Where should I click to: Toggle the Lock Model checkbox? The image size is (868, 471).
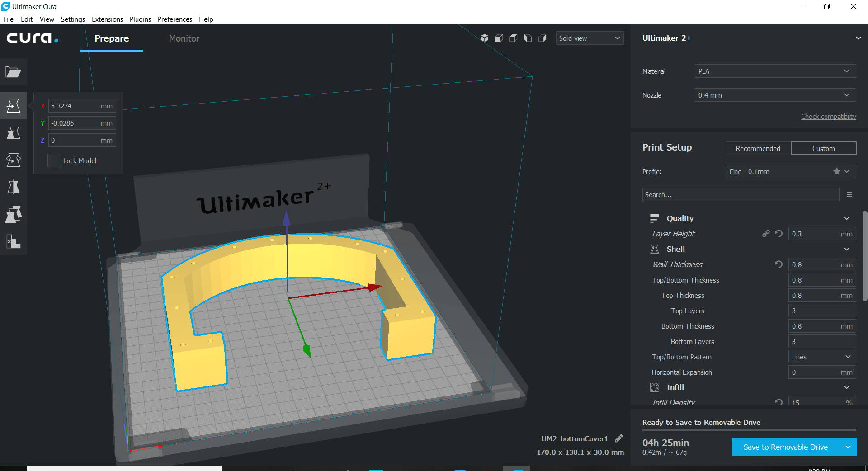[x=54, y=160]
